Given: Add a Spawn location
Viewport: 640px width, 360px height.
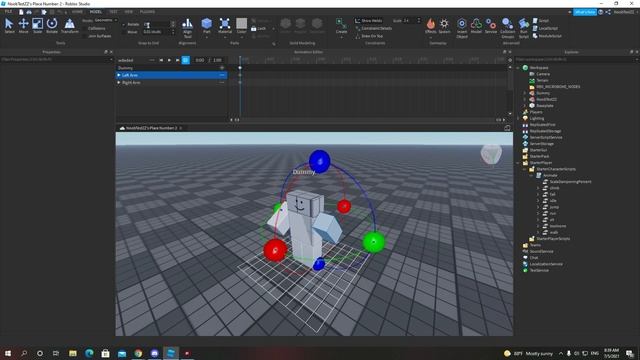Looking at the screenshot, I should pos(444,25).
